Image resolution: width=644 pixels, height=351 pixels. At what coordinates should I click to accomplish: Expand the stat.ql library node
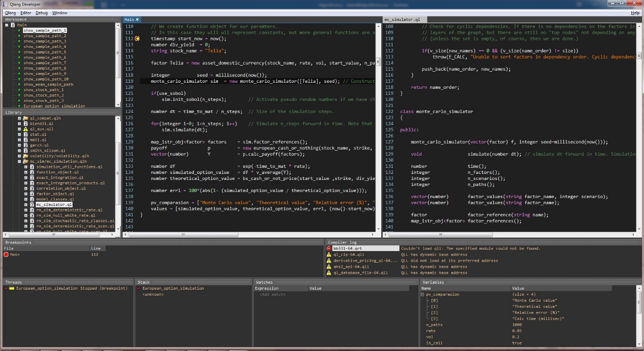click(20, 134)
